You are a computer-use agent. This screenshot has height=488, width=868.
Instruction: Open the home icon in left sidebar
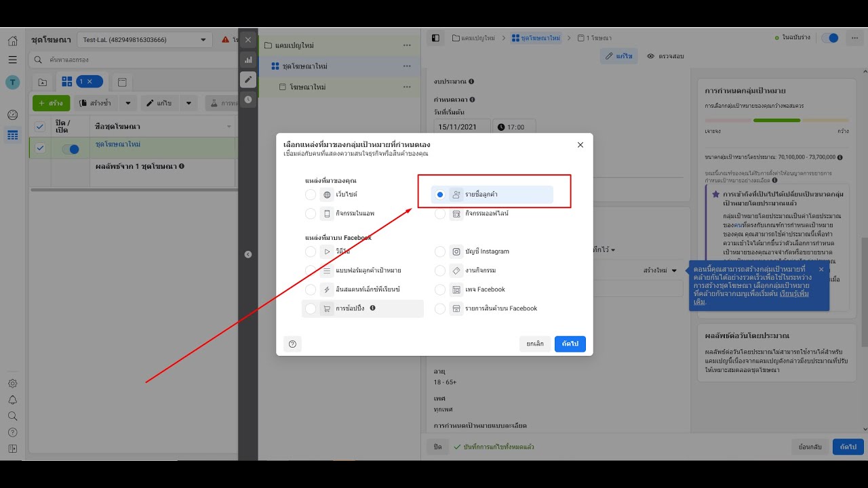(x=12, y=41)
